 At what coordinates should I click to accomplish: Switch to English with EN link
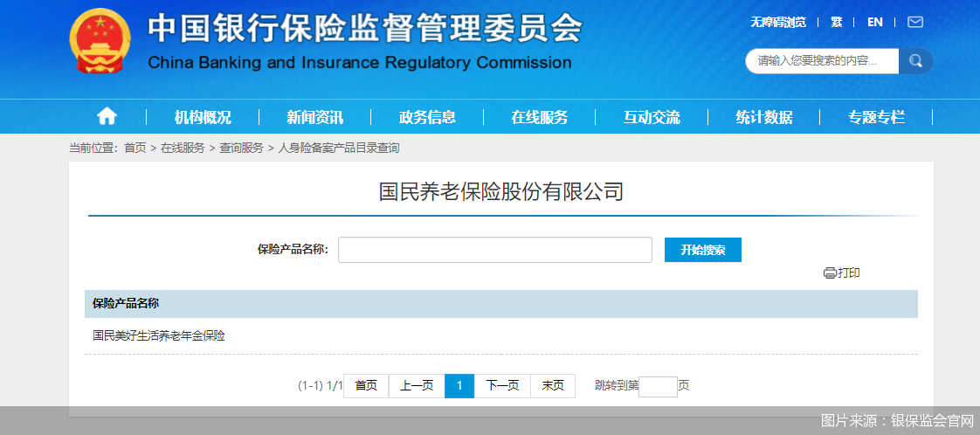[x=875, y=22]
